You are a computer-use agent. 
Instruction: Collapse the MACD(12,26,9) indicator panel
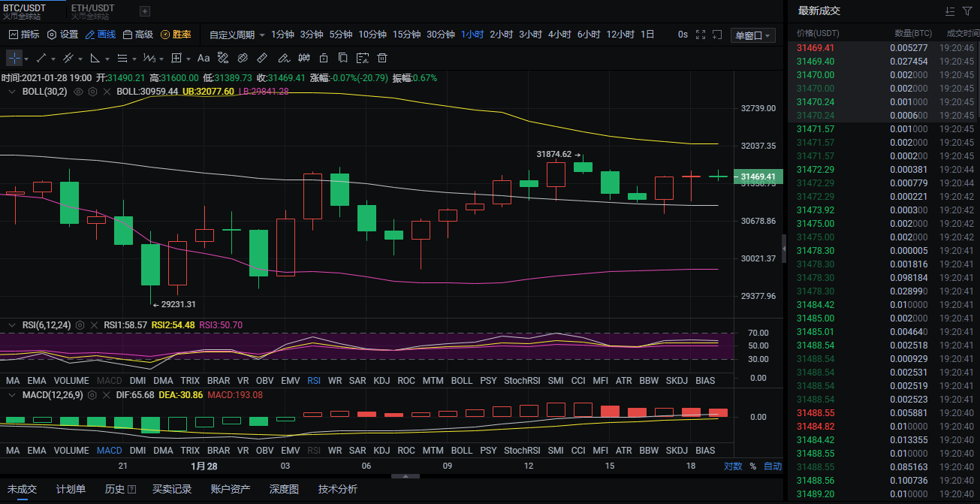[11, 394]
